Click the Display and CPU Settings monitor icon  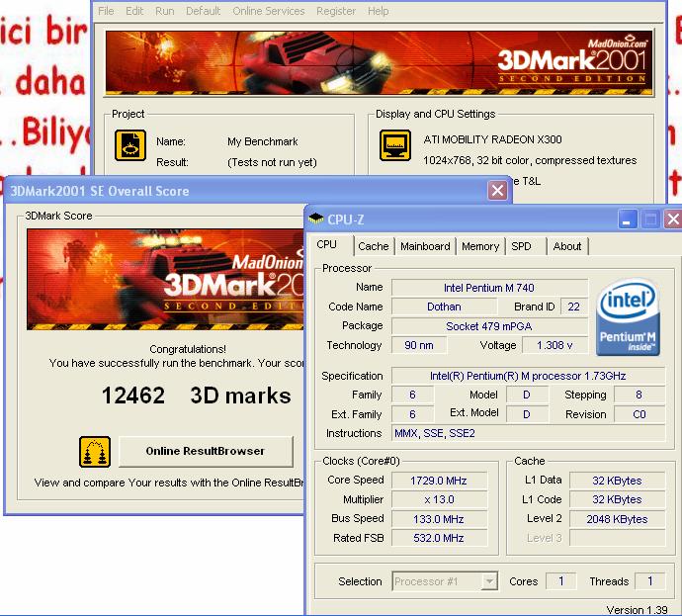click(395, 145)
